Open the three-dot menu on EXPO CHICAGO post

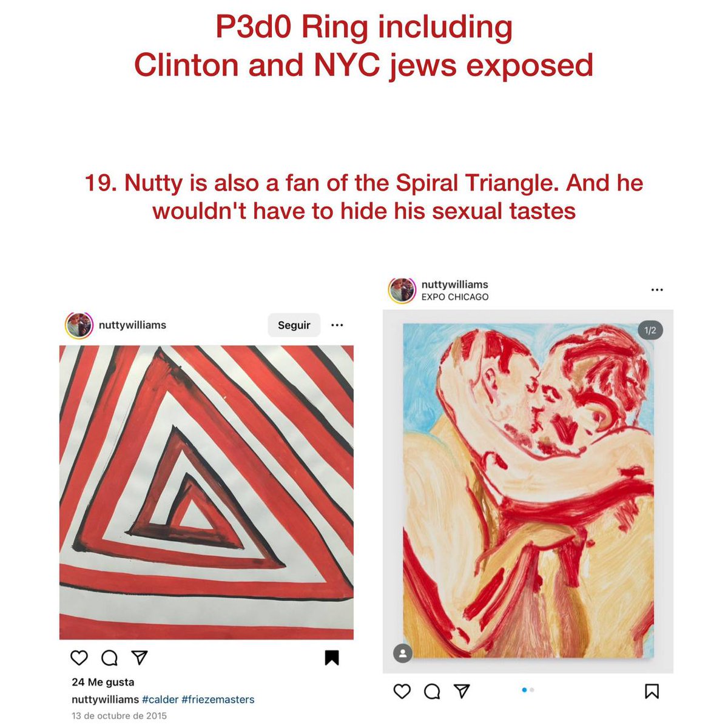click(657, 290)
